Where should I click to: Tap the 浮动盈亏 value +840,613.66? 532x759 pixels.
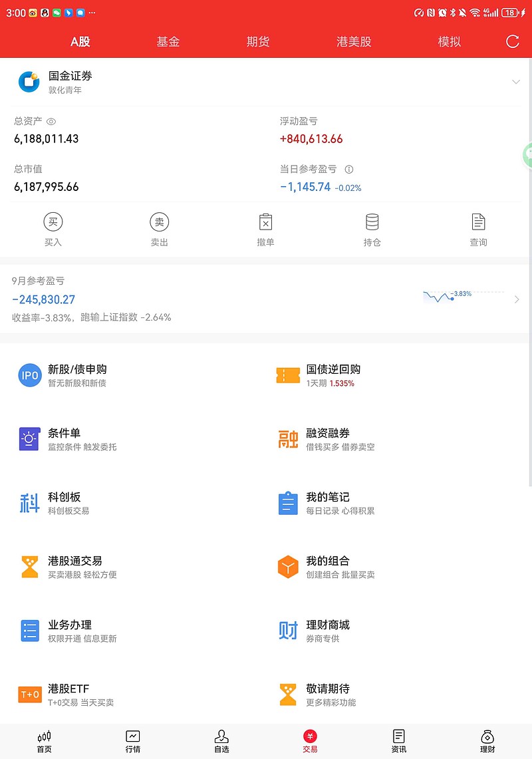pyautogui.click(x=311, y=139)
